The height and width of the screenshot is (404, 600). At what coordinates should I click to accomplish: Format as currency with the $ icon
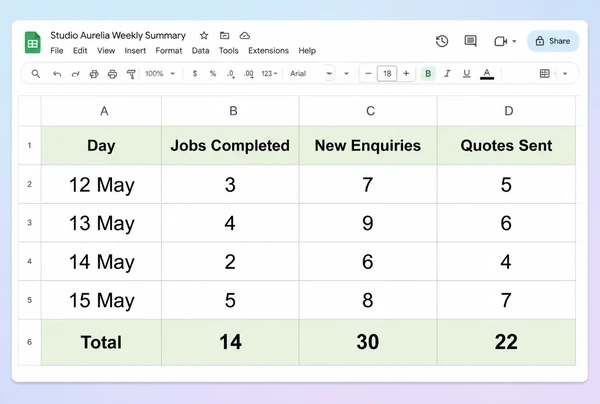coord(195,73)
